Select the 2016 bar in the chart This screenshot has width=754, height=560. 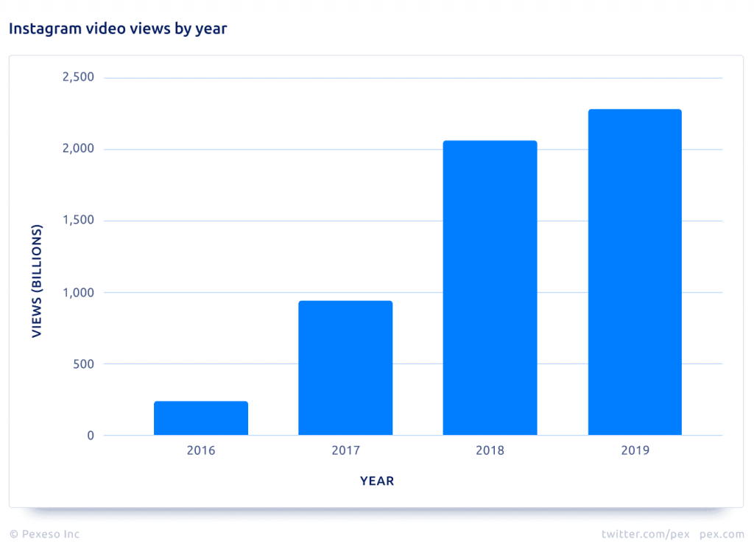pos(201,417)
